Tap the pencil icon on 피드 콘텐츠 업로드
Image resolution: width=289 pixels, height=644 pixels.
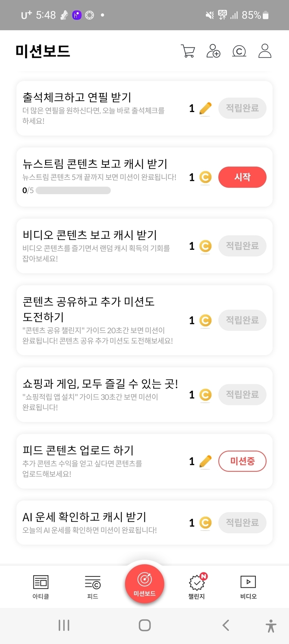pos(205,461)
